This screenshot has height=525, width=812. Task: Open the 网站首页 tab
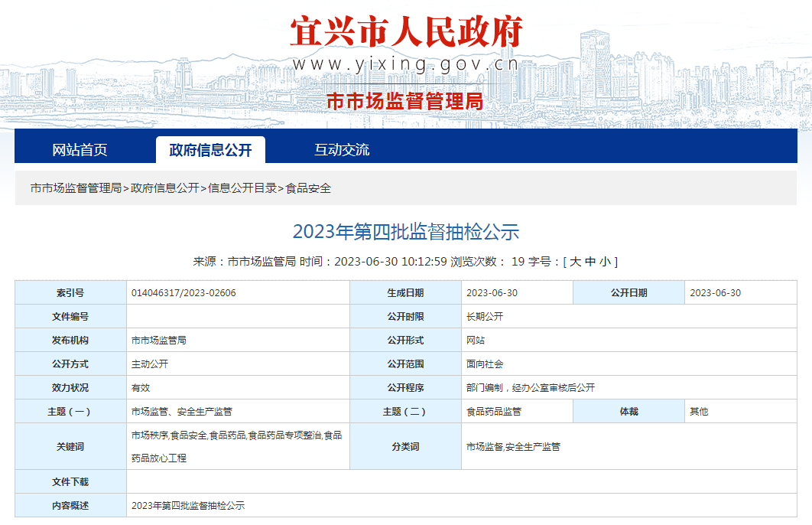80,150
